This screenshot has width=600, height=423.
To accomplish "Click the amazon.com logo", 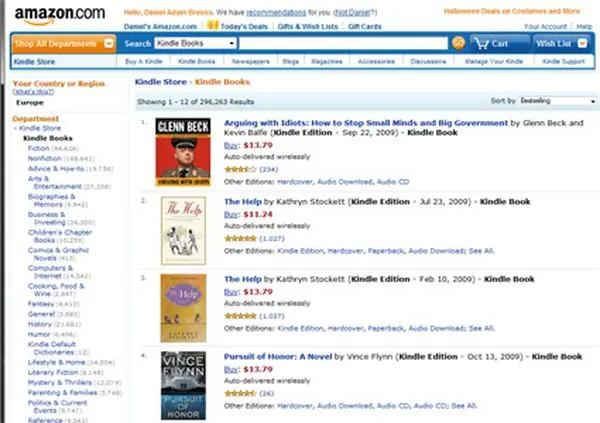I will point(60,15).
